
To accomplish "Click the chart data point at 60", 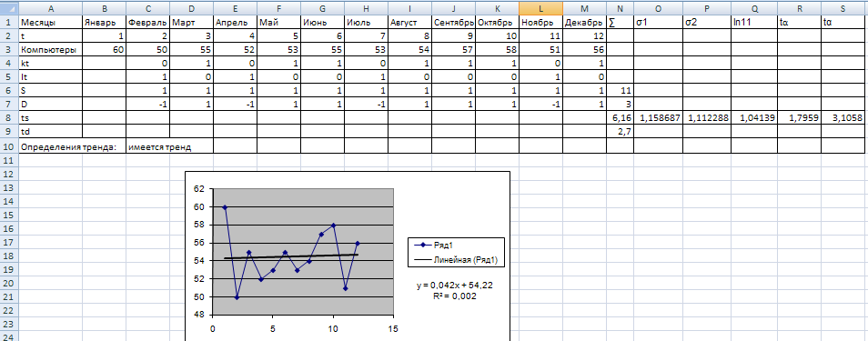I will pos(225,207).
